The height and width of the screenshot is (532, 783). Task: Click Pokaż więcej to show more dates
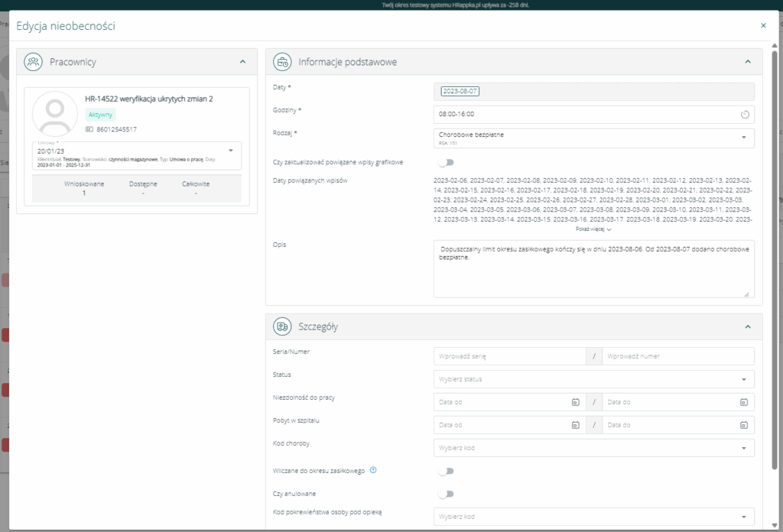[x=593, y=229]
